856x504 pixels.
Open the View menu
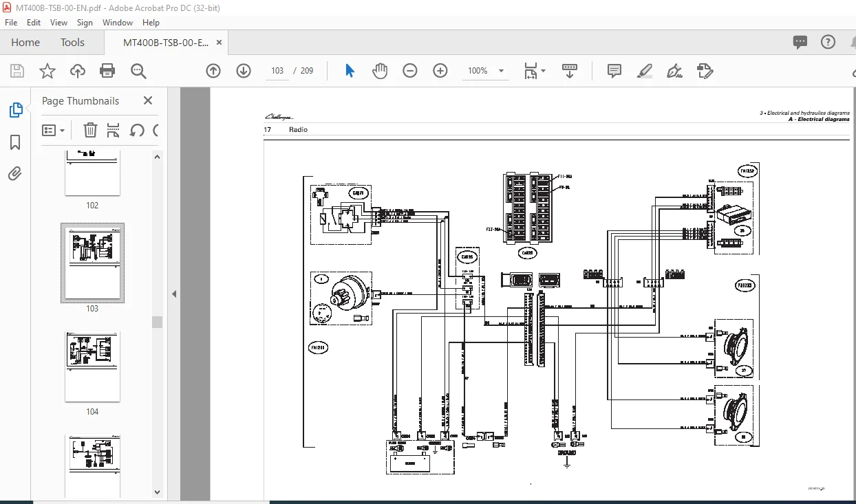pos(58,23)
